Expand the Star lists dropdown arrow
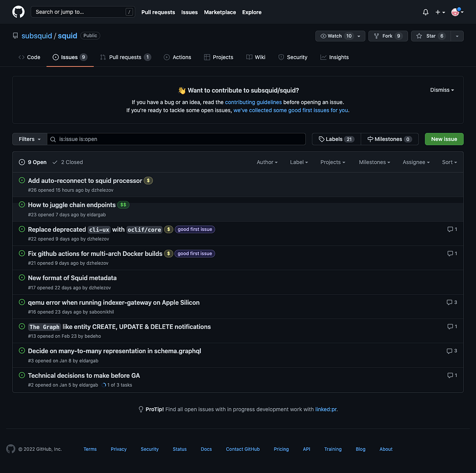 click(x=457, y=36)
